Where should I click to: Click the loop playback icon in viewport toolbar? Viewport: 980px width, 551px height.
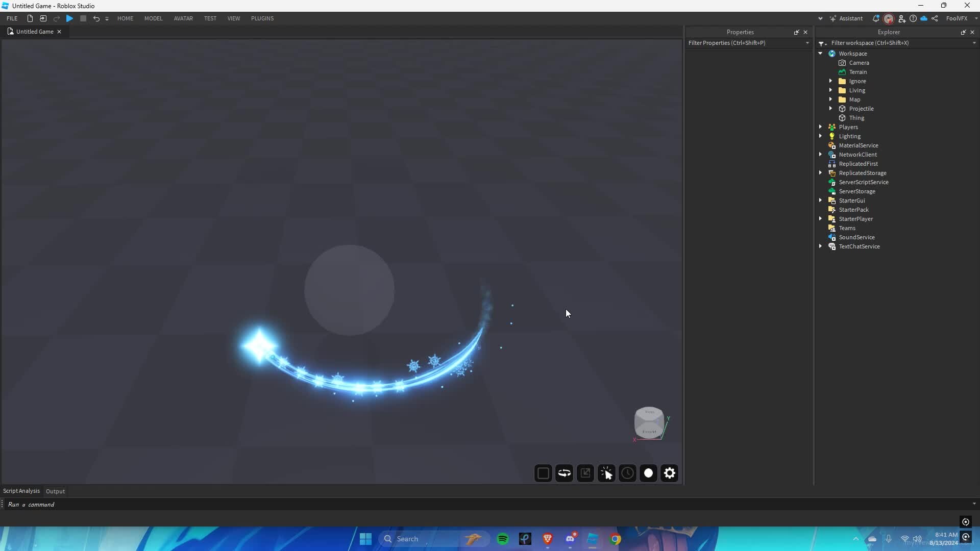(x=564, y=473)
